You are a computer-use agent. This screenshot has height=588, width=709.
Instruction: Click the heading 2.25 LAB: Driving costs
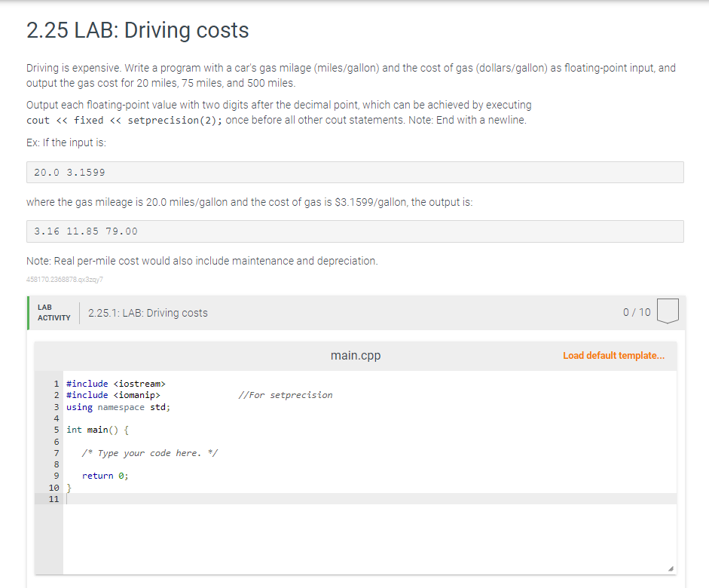136,31
